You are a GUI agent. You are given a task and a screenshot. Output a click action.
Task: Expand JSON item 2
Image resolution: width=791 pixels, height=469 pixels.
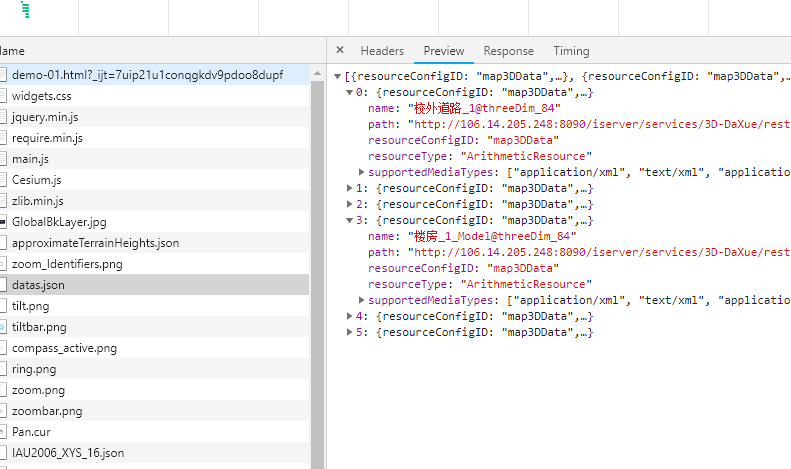(349, 204)
